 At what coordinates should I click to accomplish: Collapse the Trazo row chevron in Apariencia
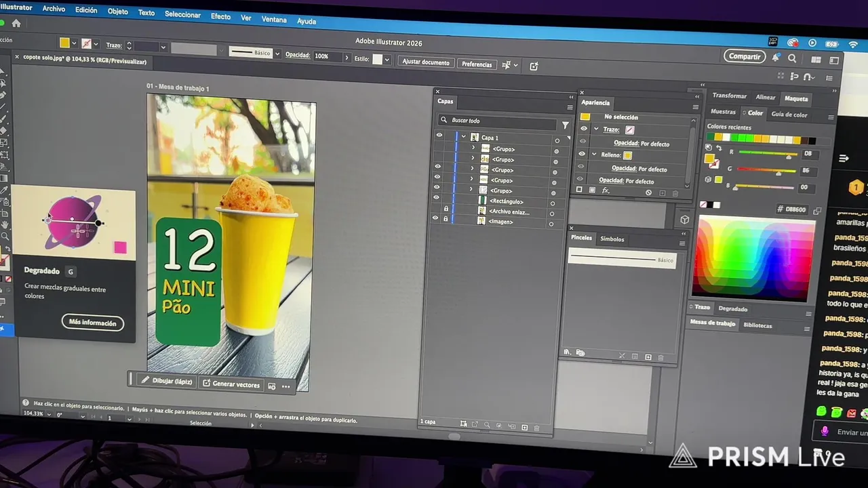tap(596, 129)
